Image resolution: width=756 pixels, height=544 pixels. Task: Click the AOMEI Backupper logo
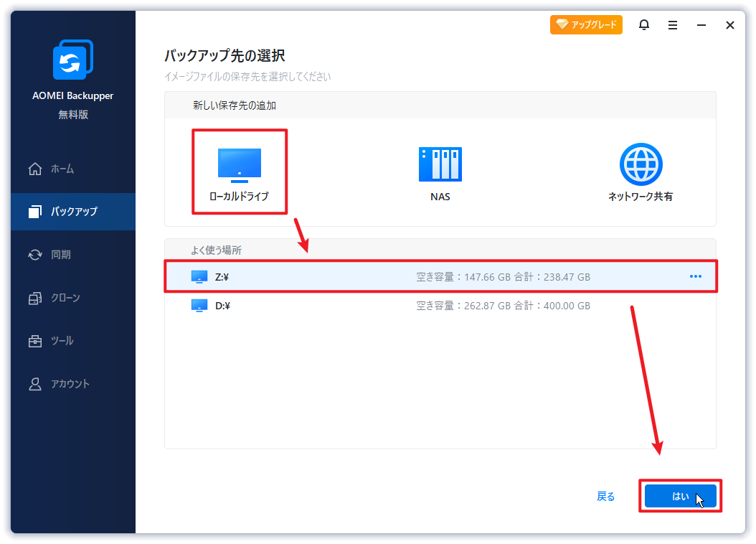[72, 60]
